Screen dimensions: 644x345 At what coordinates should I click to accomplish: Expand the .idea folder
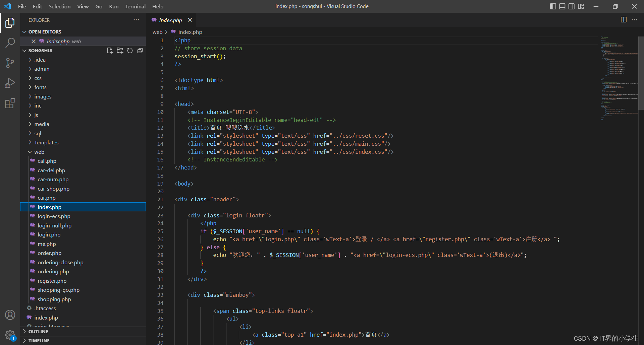[x=83, y=60]
